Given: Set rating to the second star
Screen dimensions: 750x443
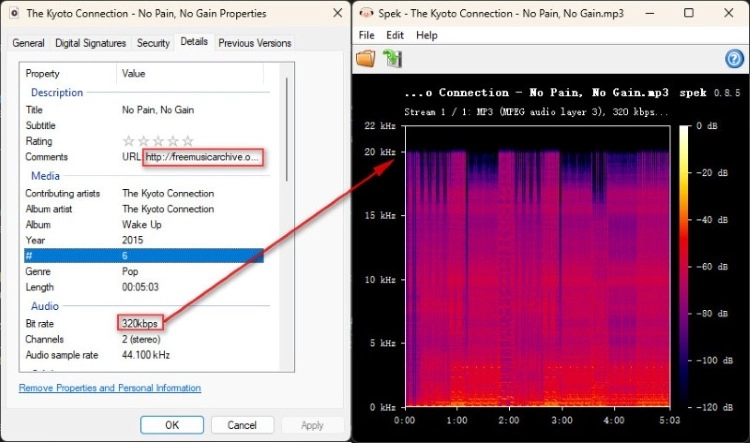Looking at the screenshot, I should click(143, 141).
